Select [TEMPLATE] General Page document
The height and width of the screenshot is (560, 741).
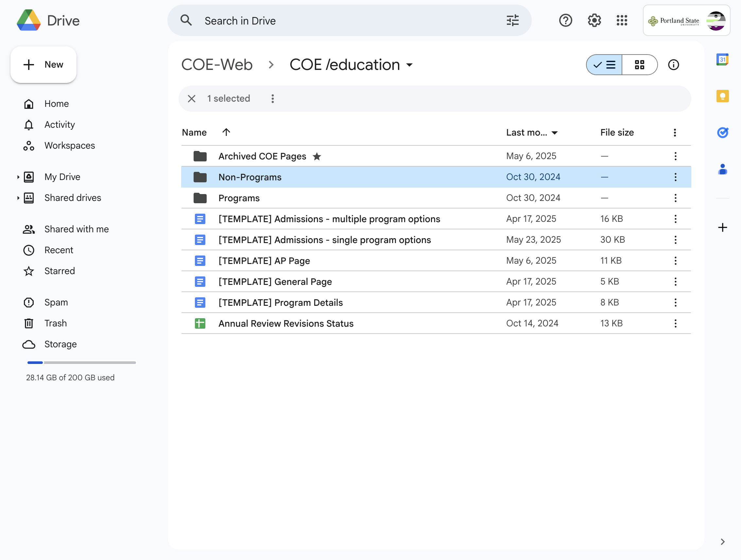436,282
